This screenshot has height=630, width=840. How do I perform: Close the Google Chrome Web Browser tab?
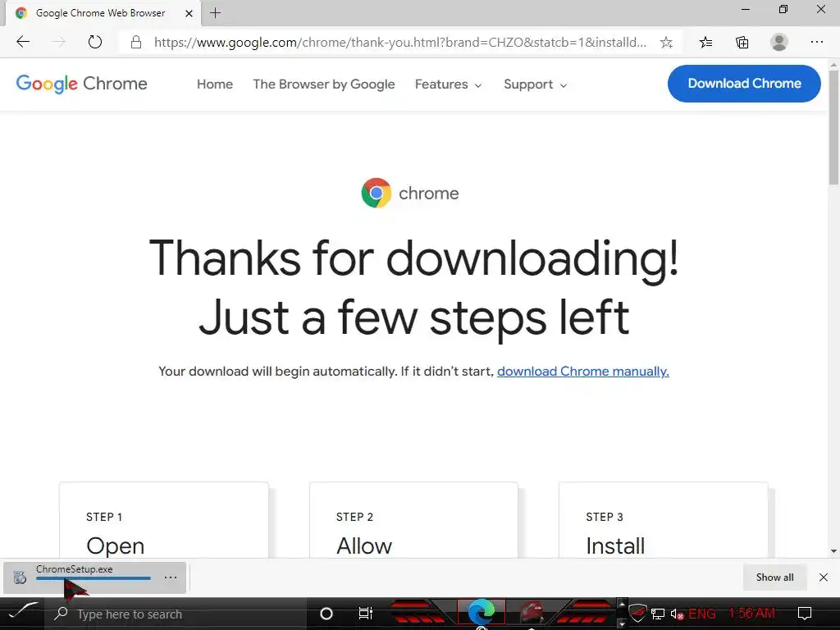(189, 13)
